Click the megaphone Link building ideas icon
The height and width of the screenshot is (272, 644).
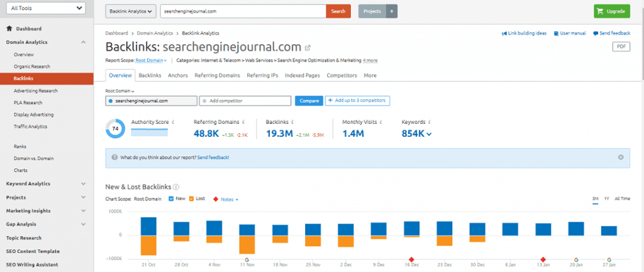504,34
